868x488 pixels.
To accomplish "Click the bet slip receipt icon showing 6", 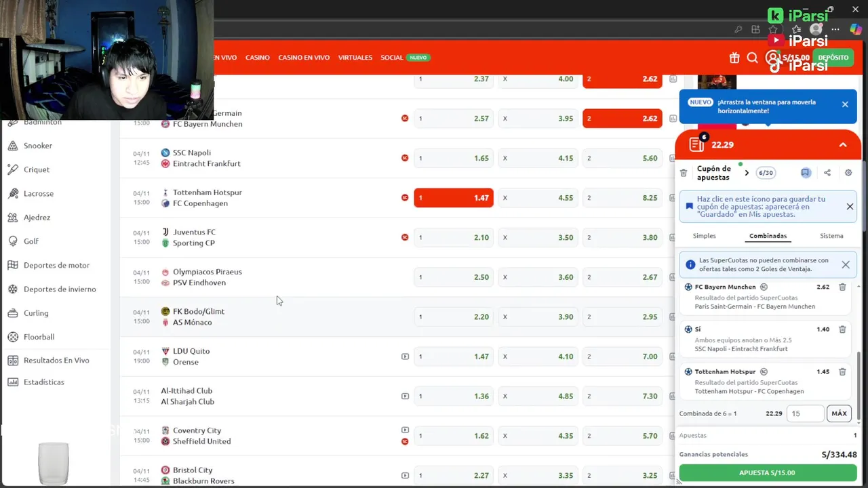I will pos(696,144).
